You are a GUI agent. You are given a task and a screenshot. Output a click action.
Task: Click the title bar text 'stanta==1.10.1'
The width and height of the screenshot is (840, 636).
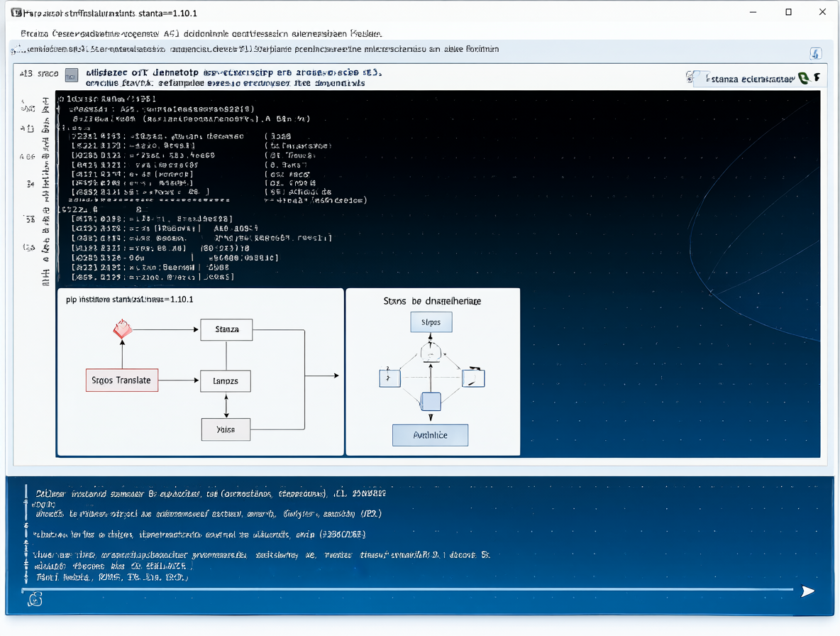pos(167,13)
